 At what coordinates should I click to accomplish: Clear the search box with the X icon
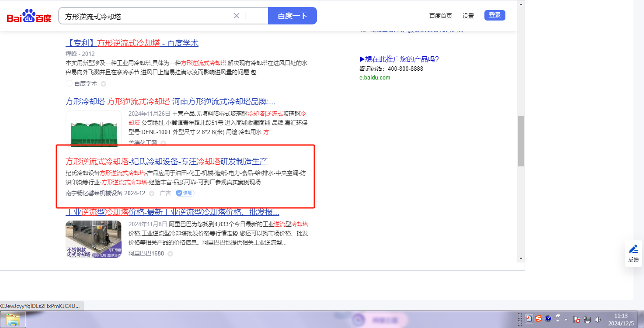pyautogui.click(x=237, y=16)
